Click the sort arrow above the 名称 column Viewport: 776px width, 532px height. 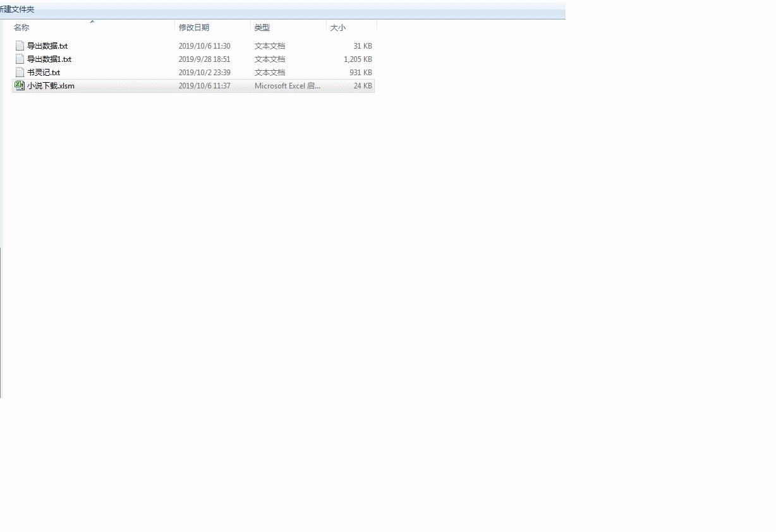92,21
